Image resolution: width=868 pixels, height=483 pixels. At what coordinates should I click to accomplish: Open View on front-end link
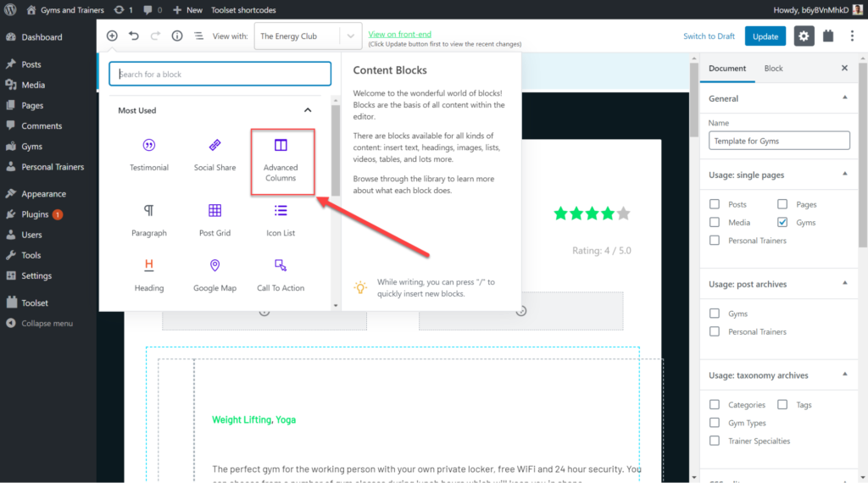400,34
